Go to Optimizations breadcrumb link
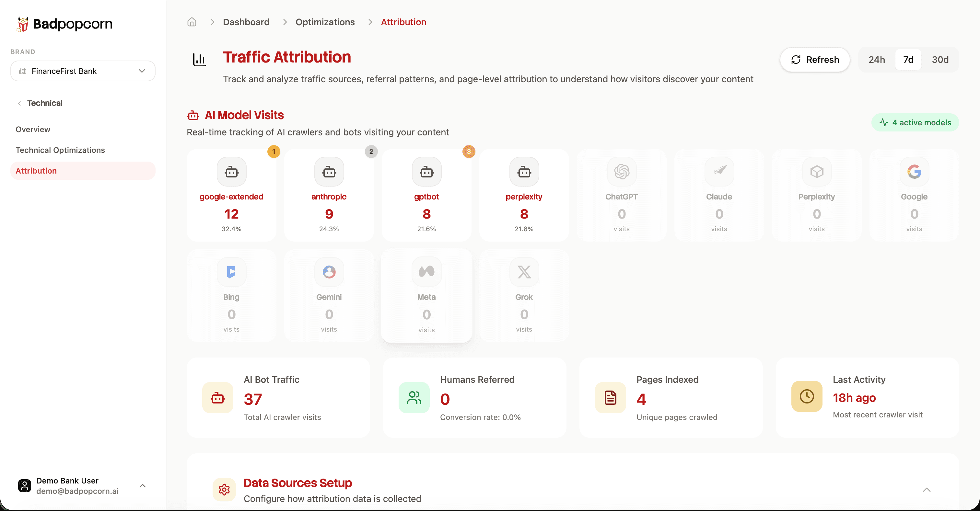This screenshot has height=511, width=980. (x=325, y=22)
